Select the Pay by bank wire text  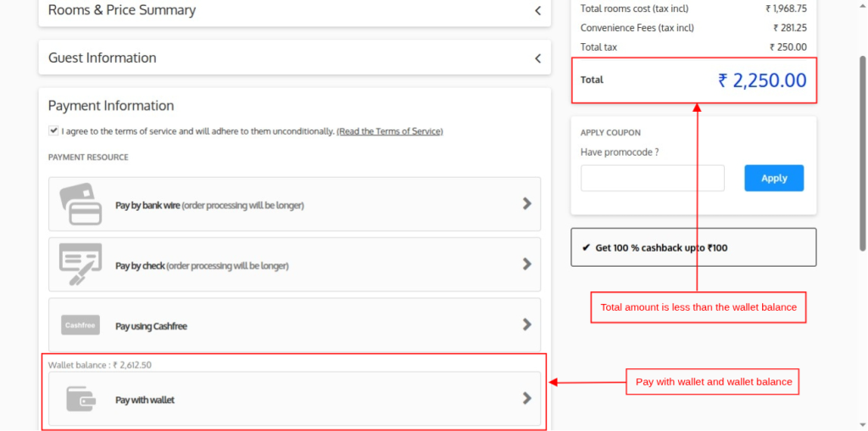click(147, 205)
